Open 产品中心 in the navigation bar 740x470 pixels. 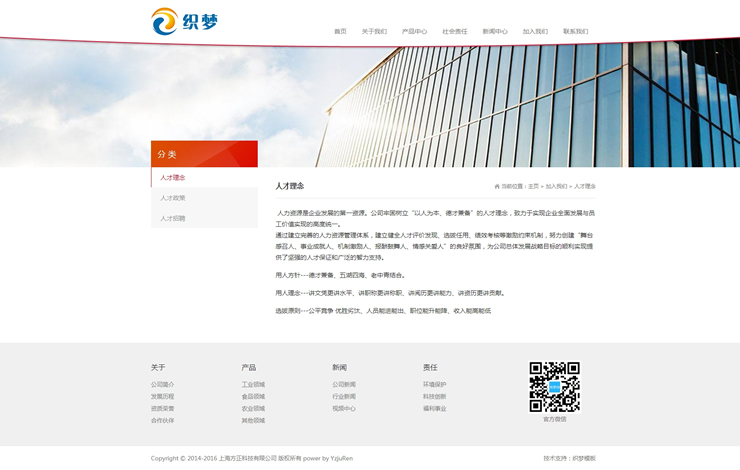[414, 31]
